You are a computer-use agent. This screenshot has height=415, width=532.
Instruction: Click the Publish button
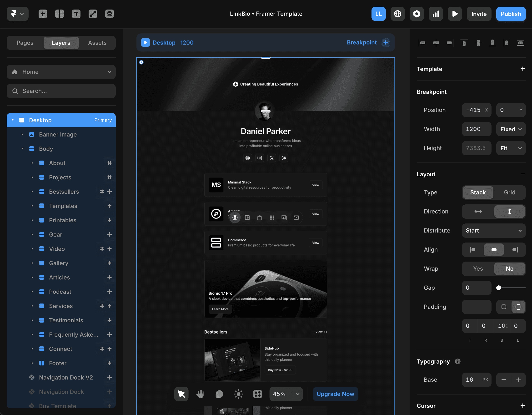[x=511, y=14]
